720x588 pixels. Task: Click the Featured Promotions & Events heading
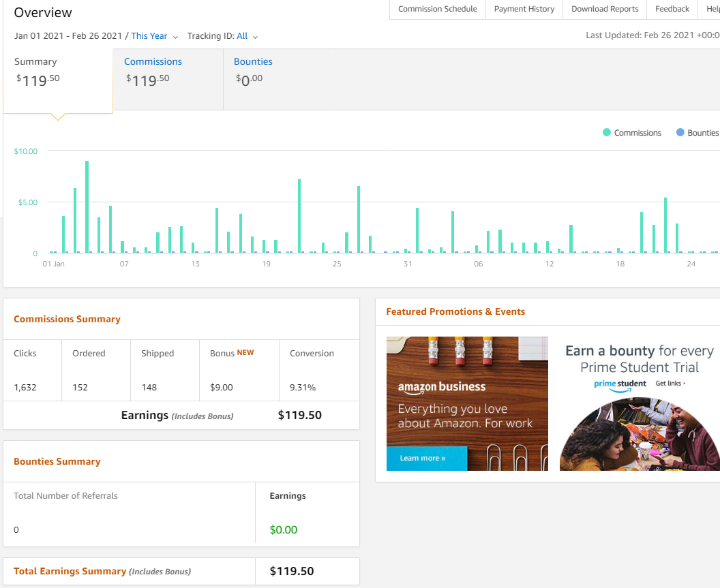tap(455, 311)
